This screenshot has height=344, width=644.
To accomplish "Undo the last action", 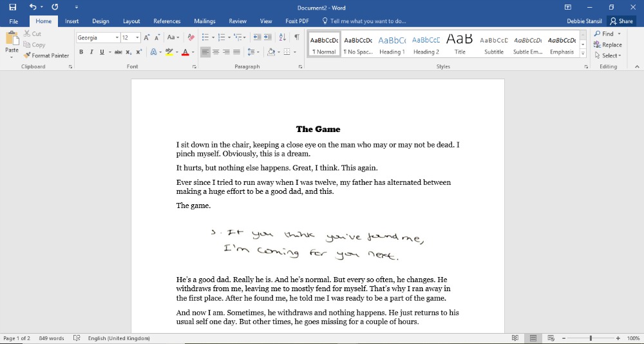I will (x=33, y=7).
